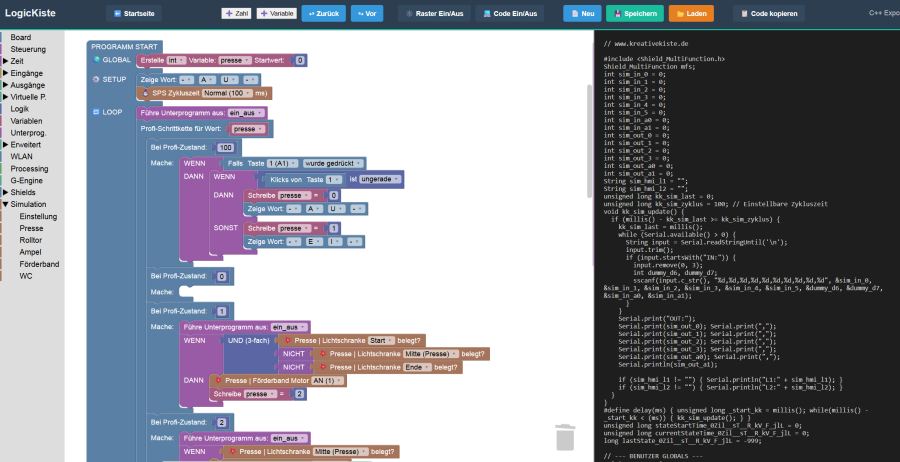Expand the Eingänge category

coord(26,73)
